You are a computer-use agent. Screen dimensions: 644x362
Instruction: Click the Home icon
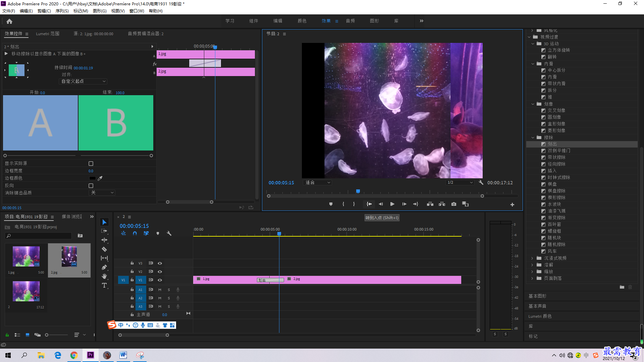point(9,21)
